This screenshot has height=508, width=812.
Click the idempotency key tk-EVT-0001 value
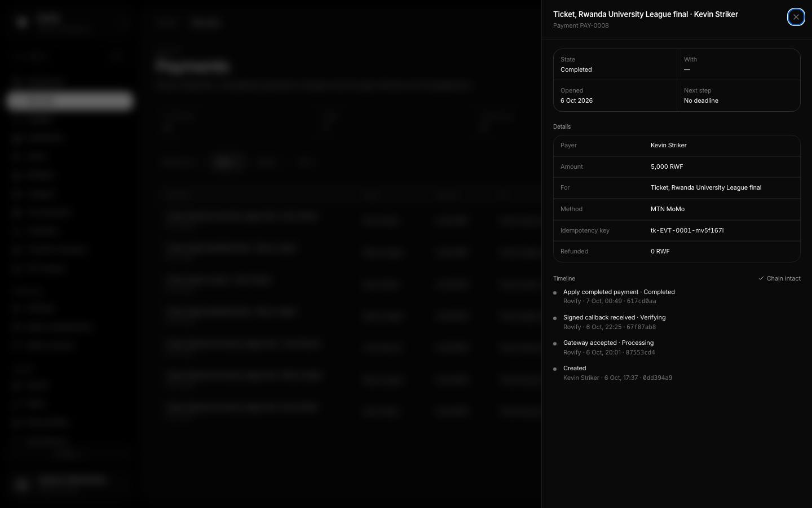pyautogui.click(x=687, y=230)
